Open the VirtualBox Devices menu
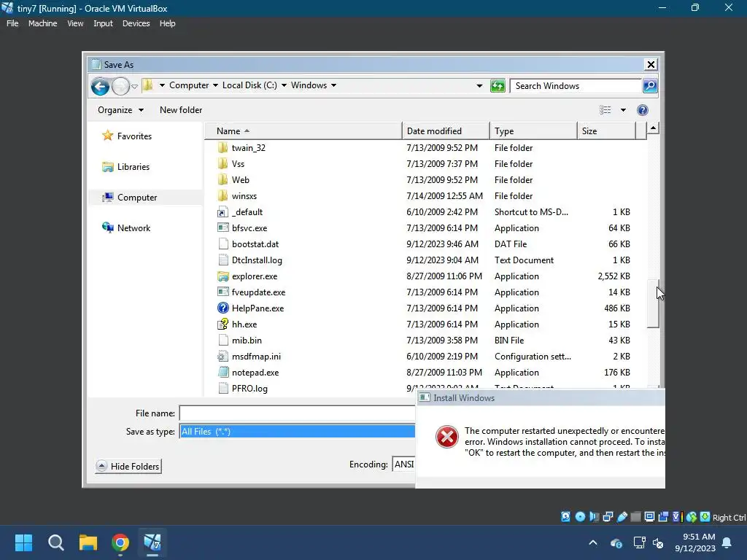747x560 pixels. click(136, 23)
